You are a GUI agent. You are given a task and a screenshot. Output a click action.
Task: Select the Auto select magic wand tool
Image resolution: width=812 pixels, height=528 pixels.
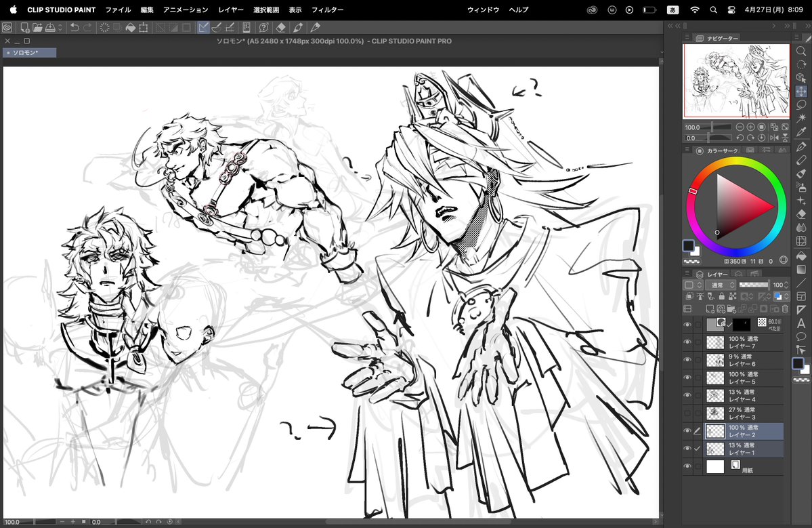[x=801, y=118]
